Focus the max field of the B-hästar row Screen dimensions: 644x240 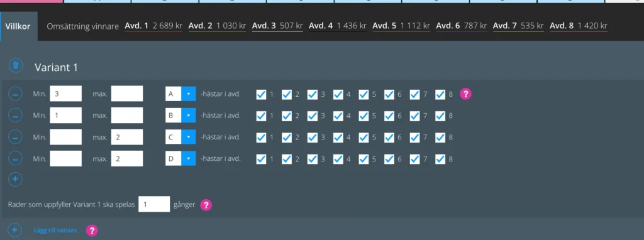[x=127, y=115]
